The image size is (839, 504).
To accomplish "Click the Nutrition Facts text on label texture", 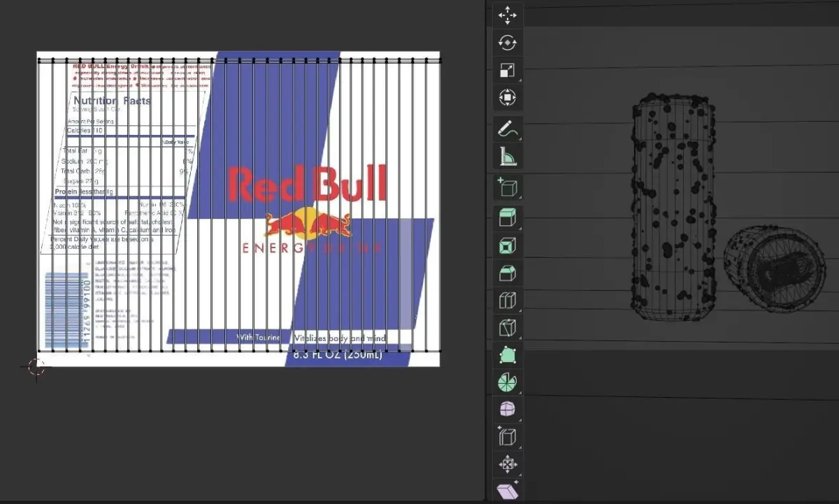I will (x=112, y=101).
